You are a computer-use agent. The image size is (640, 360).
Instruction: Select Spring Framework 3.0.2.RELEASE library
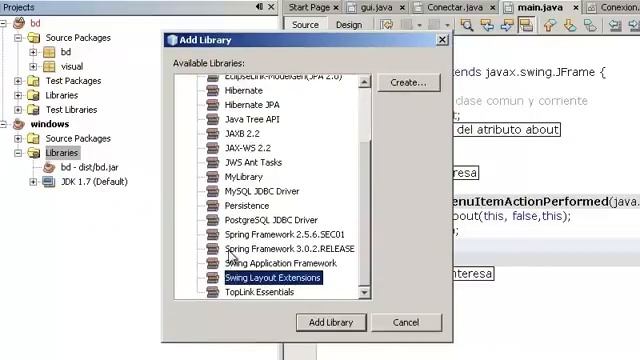click(289, 249)
